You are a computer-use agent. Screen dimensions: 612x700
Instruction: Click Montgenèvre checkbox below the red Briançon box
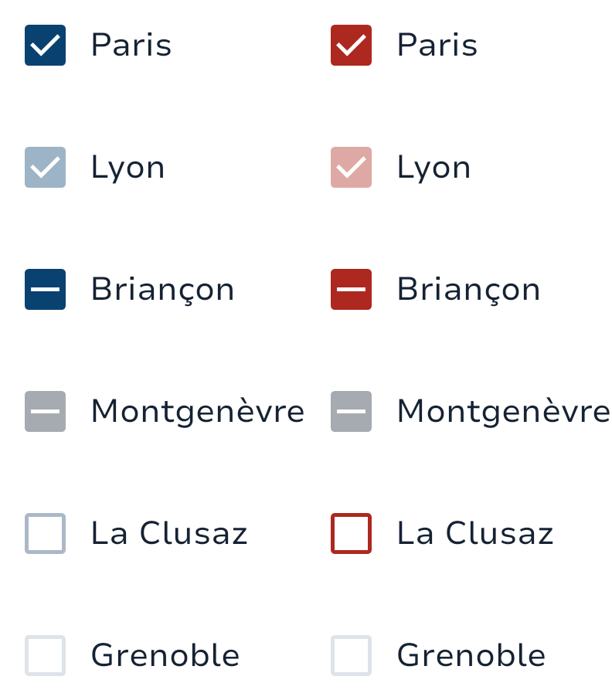click(351, 412)
